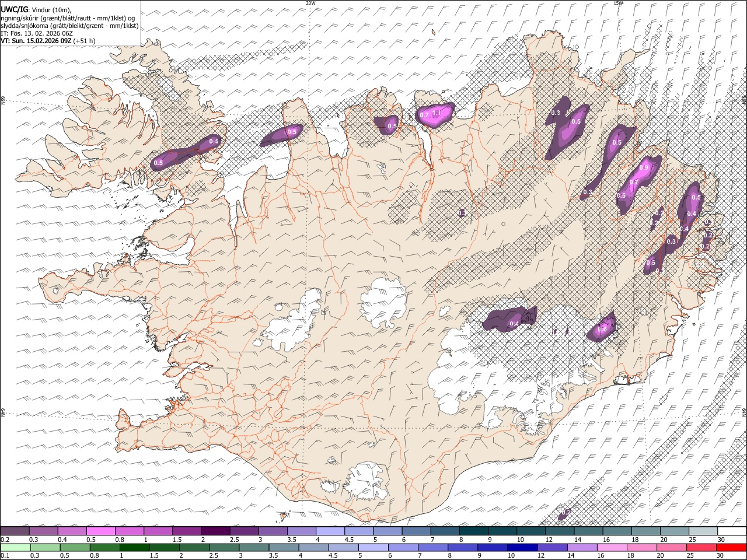Click lower legend swatch between 6 and 7

403,547
